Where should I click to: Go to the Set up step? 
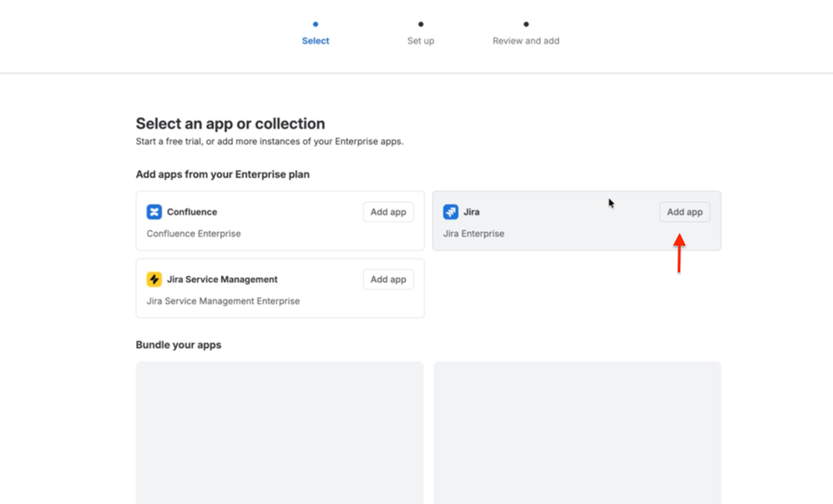[421, 41]
